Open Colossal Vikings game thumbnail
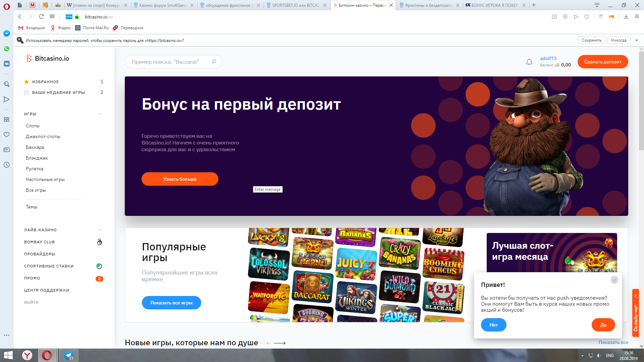Screen dimensions: 644x362 pos(269,264)
